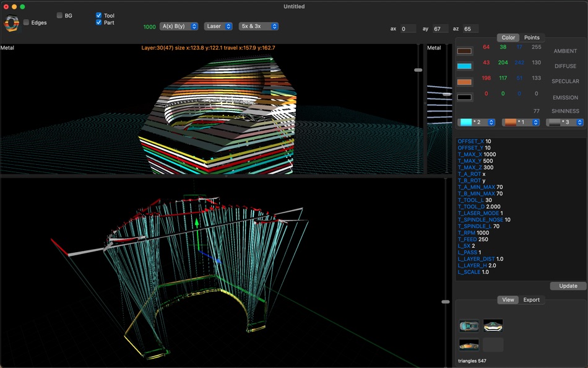The width and height of the screenshot is (588, 368).
Task: Select the top-view car thumbnail
Action: pos(469,326)
